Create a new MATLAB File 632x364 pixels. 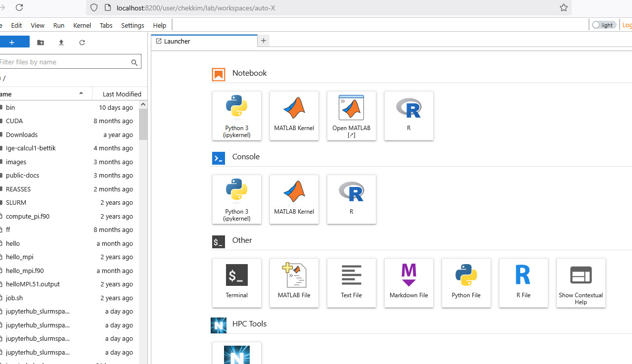294,283
